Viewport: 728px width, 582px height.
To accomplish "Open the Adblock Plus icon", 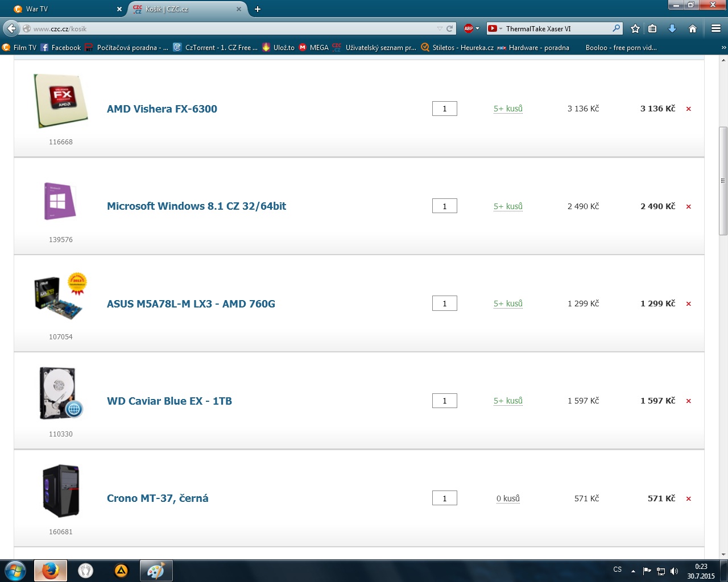I will [x=469, y=28].
